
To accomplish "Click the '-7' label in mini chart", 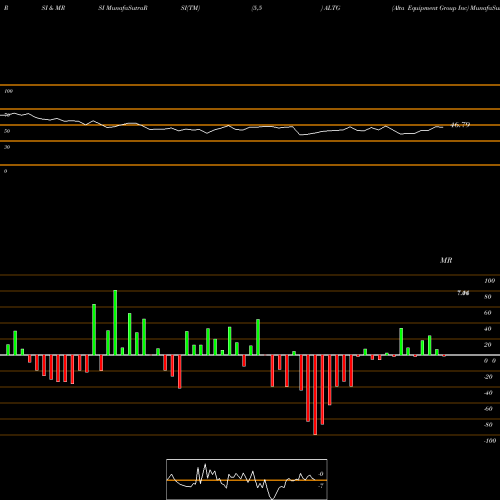I will pos(321,486).
